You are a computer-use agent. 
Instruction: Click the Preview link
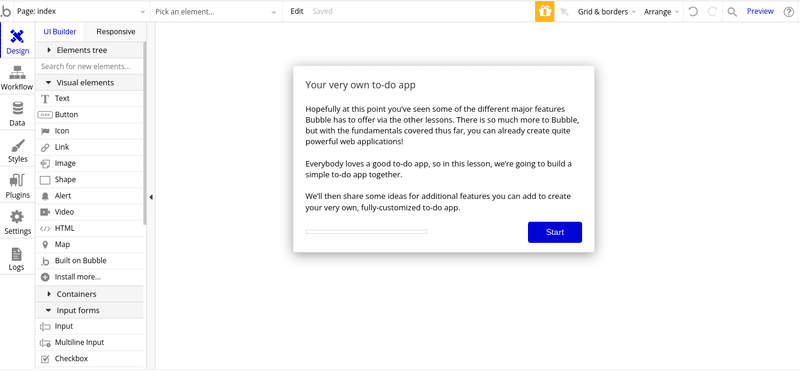(x=760, y=11)
